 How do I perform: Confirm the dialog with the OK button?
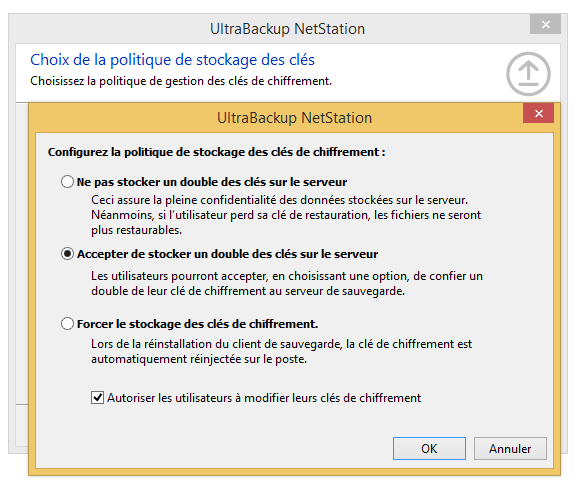(429, 449)
